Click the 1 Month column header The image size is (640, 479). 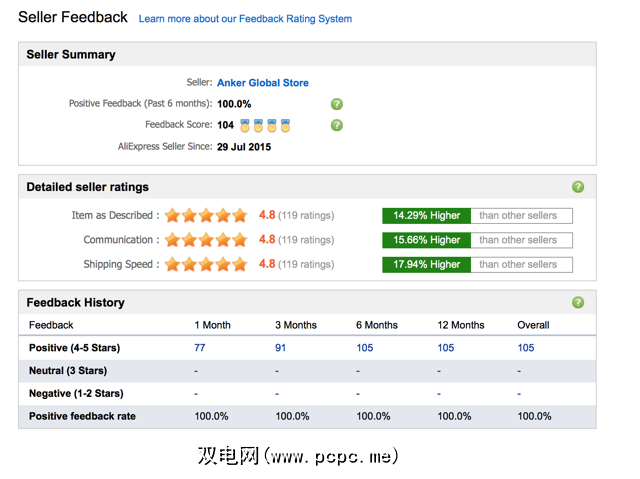[211, 325]
